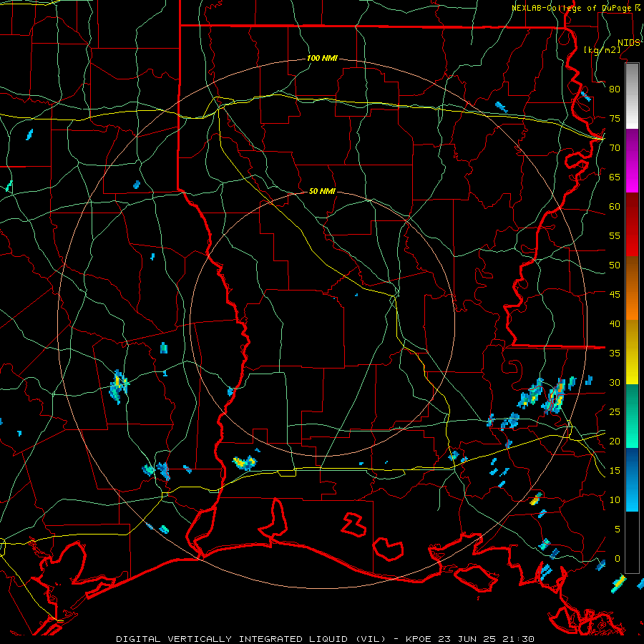Click the 15 value on the VIL scale

(x=615, y=471)
